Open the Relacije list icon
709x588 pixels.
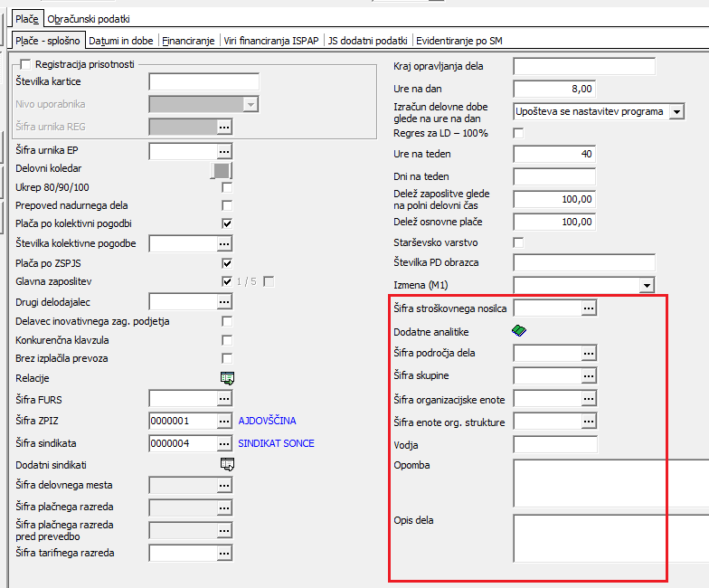pyautogui.click(x=227, y=378)
